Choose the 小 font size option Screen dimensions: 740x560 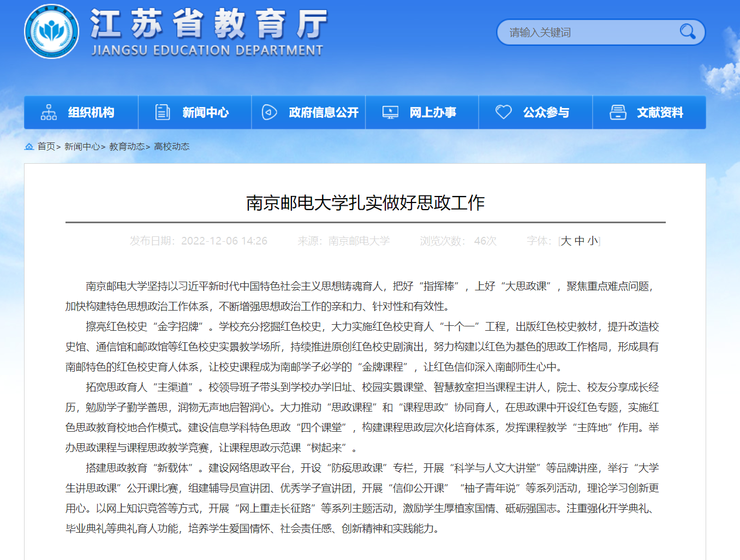(593, 241)
